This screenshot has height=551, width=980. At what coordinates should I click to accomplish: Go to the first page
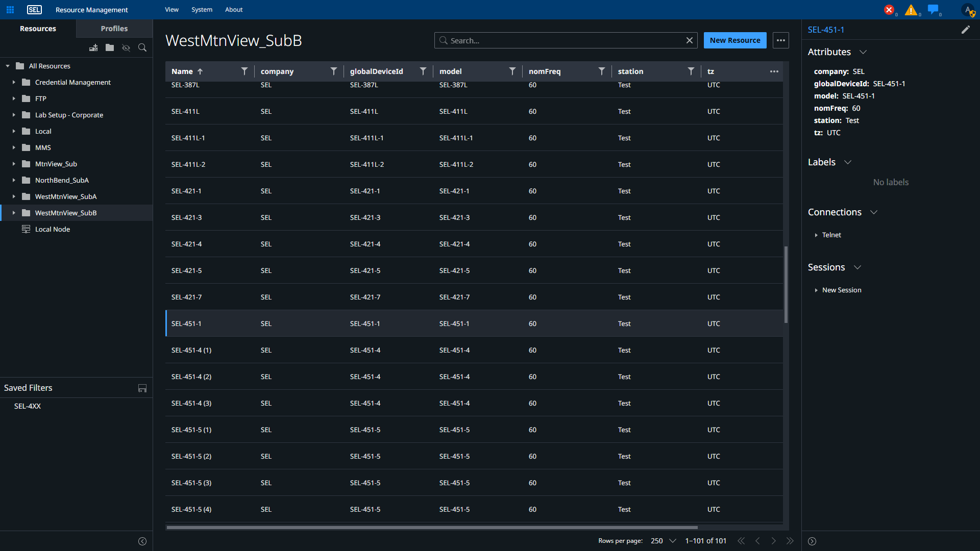click(741, 541)
